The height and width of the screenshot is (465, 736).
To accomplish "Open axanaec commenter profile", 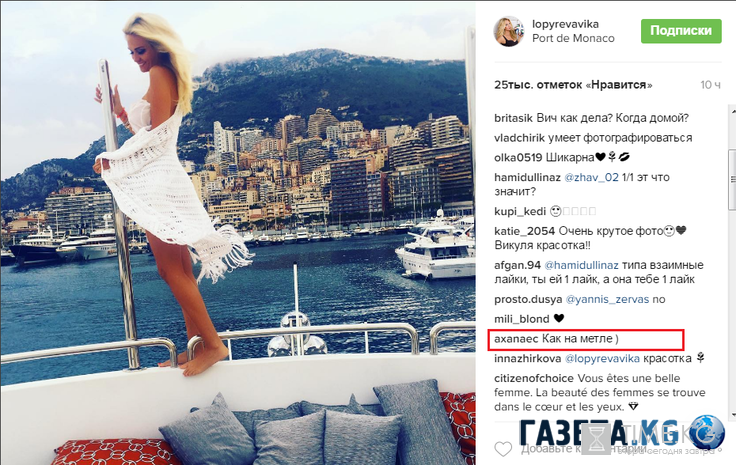I will 516,339.
